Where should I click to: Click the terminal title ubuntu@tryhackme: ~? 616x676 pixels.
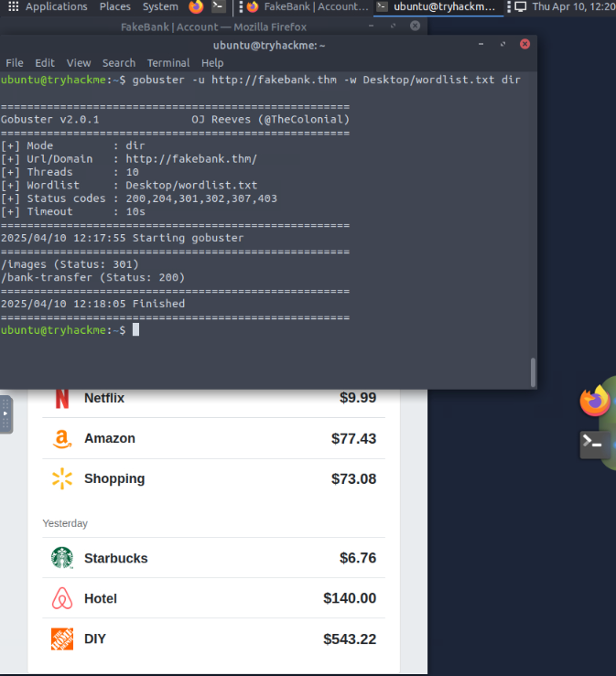coord(269,45)
